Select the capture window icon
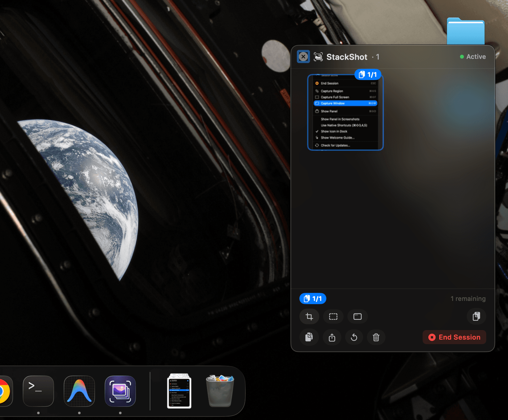Image resolution: width=508 pixels, height=420 pixels. click(x=357, y=317)
